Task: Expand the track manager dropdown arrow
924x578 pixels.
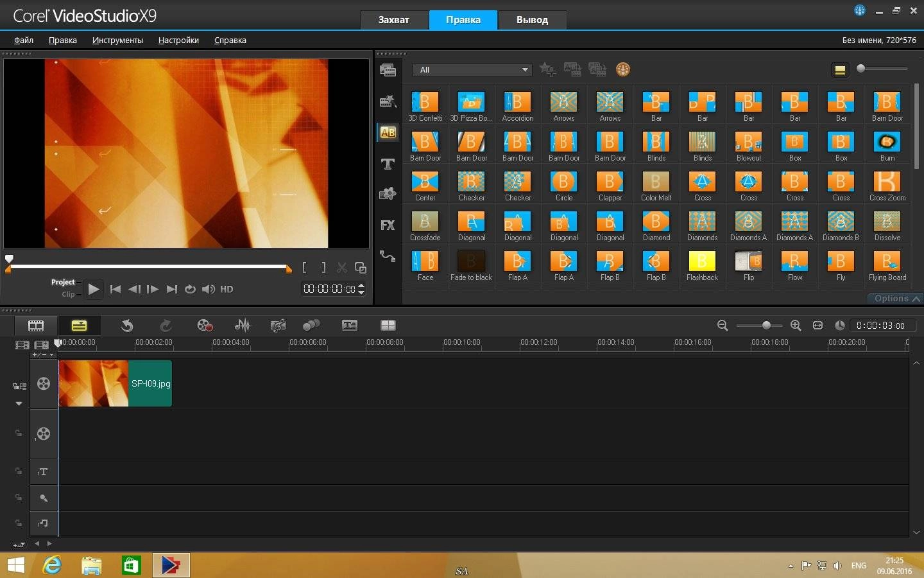Action: pyautogui.click(x=19, y=404)
